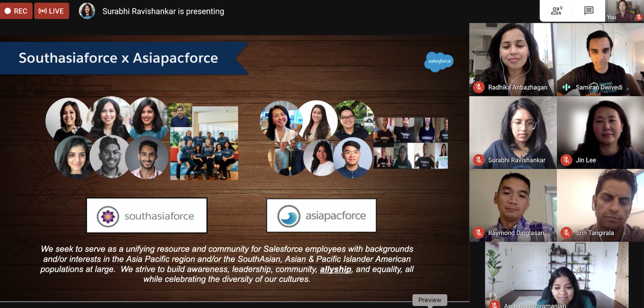This screenshot has height=308, width=644.
Task: Click the underlined allyship link
Action: [335, 269]
